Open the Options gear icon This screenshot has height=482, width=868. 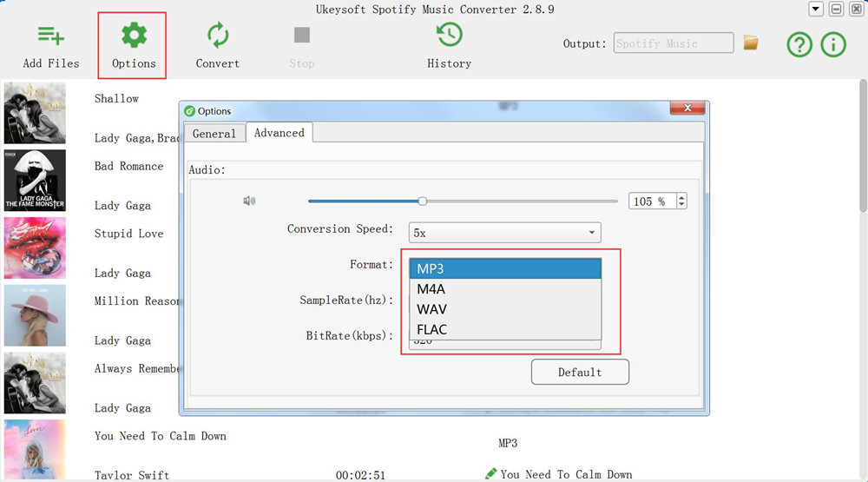tap(134, 36)
